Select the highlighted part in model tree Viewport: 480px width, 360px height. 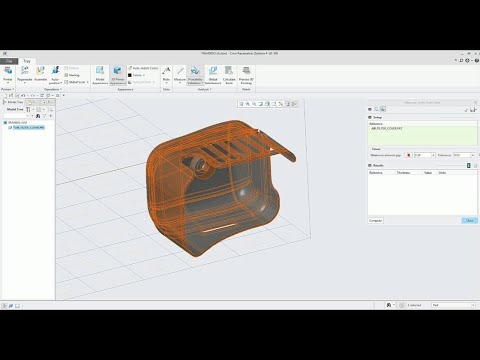point(27,127)
